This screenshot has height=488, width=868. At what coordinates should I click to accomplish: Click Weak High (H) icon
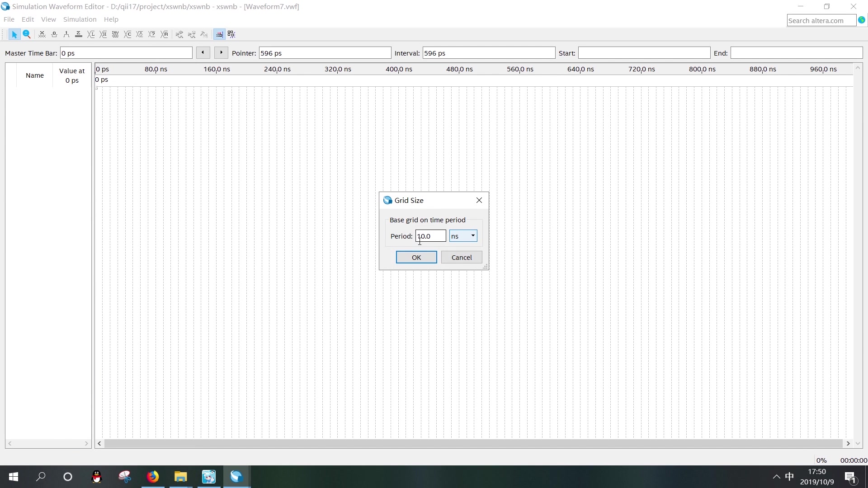[103, 34]
